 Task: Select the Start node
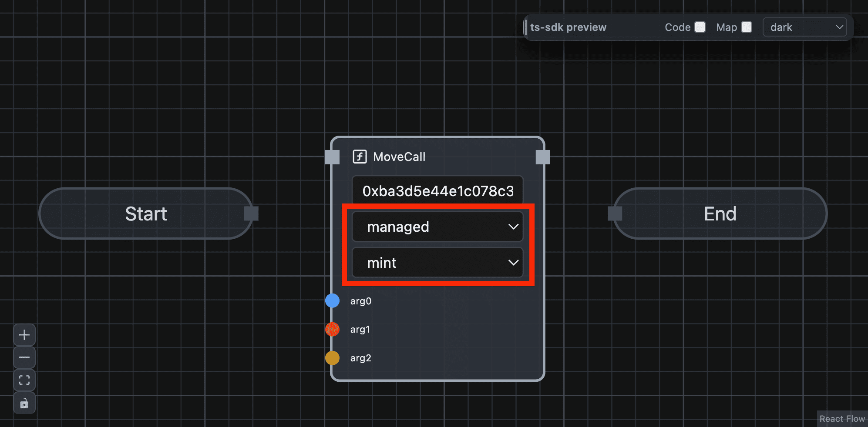pos(146,213)
